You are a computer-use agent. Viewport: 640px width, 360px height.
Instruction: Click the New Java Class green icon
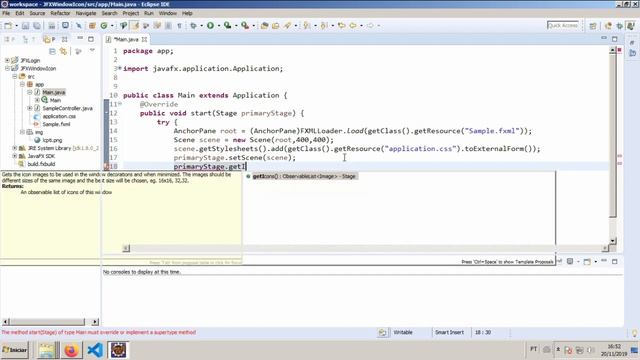pyautogui.click(x=104, y=26)
